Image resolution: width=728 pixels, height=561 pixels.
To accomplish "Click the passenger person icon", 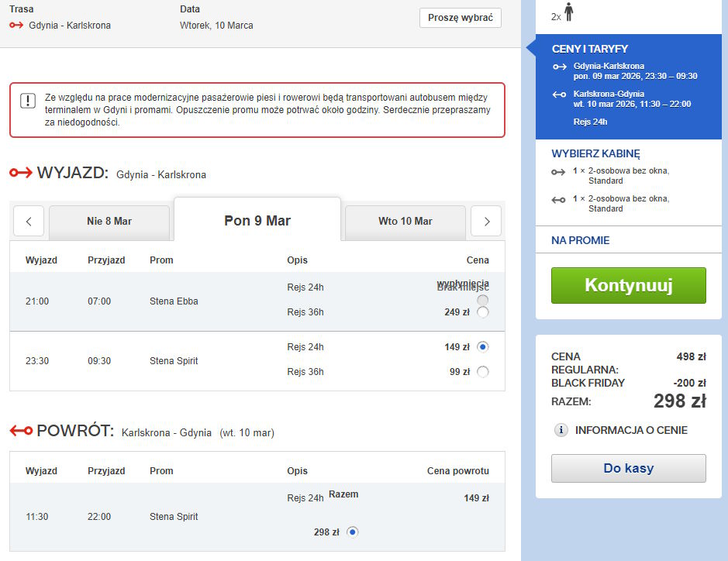I will pos(568,13).
